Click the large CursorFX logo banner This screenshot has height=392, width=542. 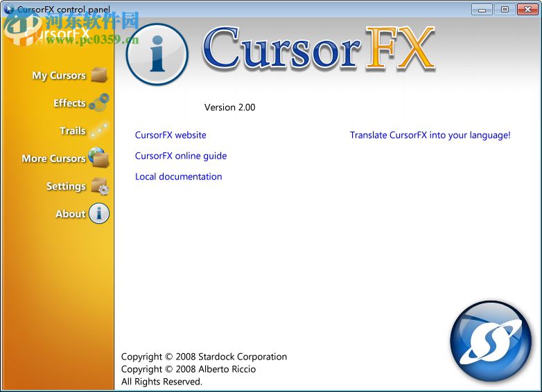tap(318, 48)
